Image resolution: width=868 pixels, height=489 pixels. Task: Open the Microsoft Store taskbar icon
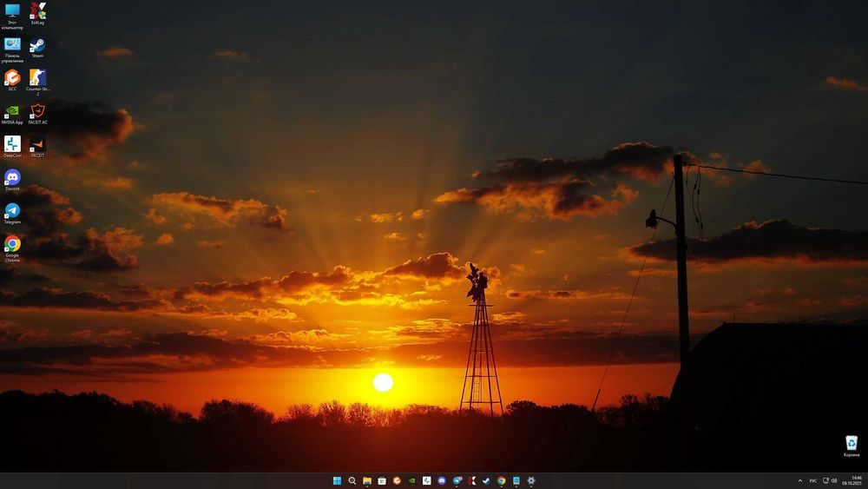pos(382,480)
